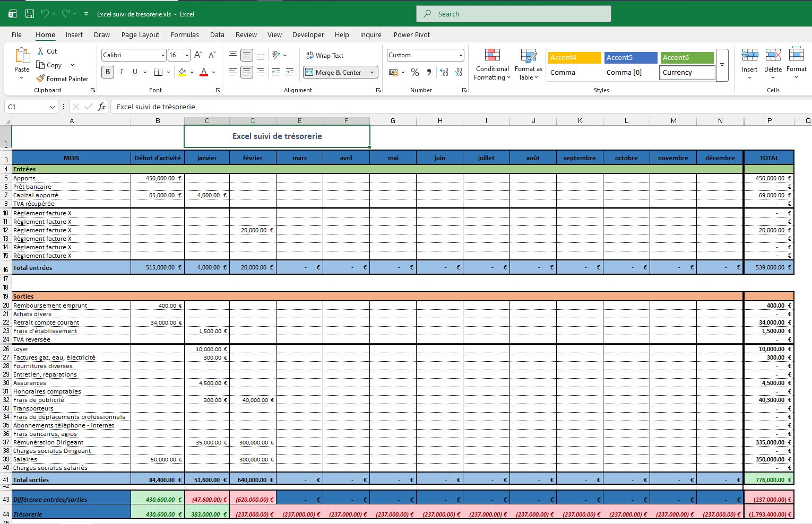Image resolution: width=812 pixels, height=524 pixels.
Task: Open the font name Calibri dropdown
Action: tap(162, 55)
